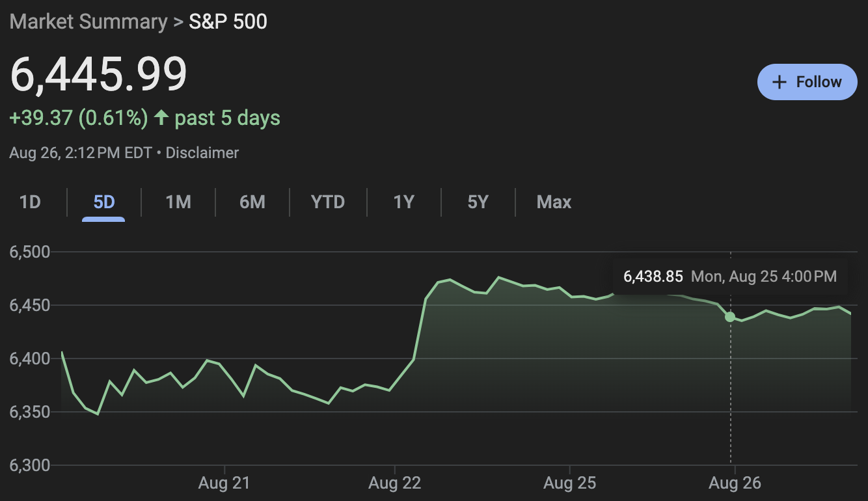Choose the 5Y range tab

coord(478,202)
